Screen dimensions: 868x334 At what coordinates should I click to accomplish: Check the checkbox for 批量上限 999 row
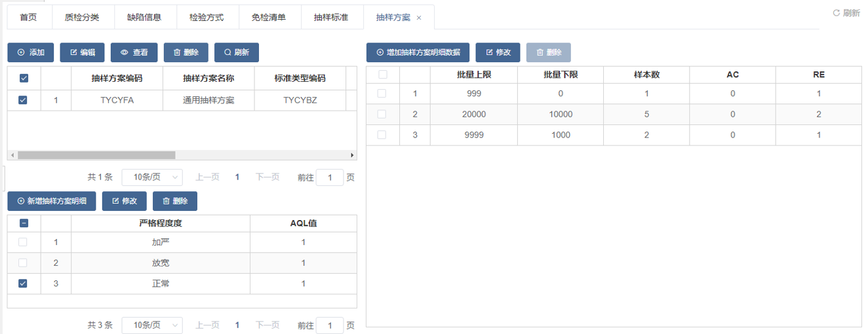(x=383, y=94)
